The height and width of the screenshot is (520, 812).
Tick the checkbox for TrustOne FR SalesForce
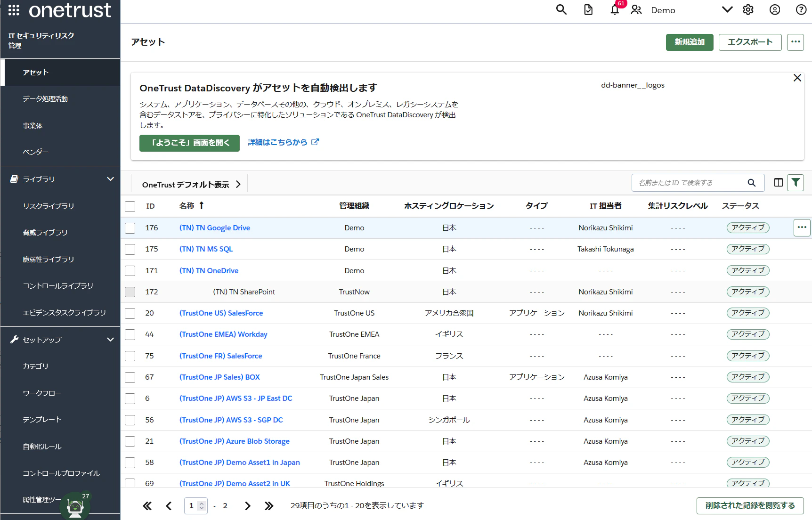(130, 356)
